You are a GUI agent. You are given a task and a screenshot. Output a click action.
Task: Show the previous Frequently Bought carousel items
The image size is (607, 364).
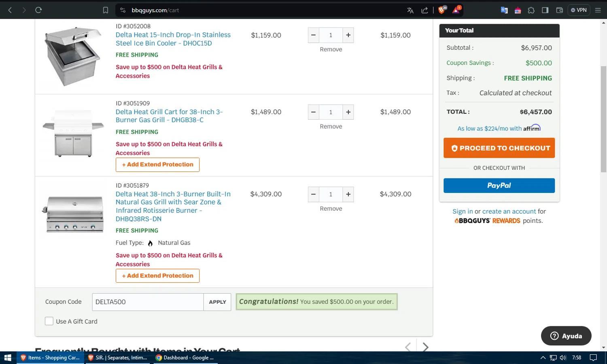pos(408,347)
